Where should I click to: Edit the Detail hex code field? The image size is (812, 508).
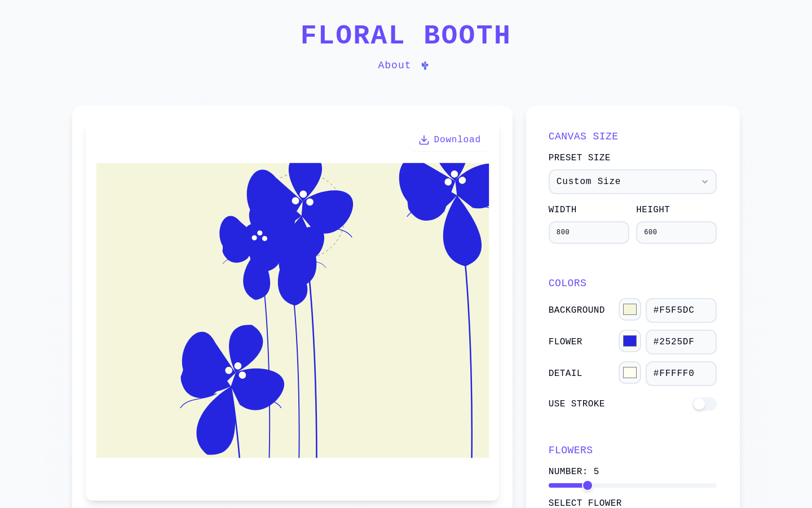coord(681,374)
